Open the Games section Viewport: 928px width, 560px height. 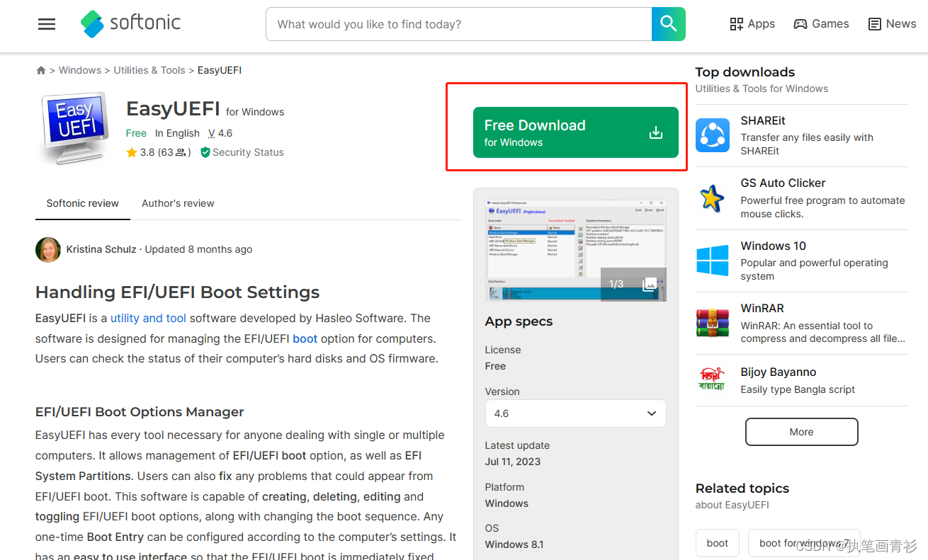[821, 24]
